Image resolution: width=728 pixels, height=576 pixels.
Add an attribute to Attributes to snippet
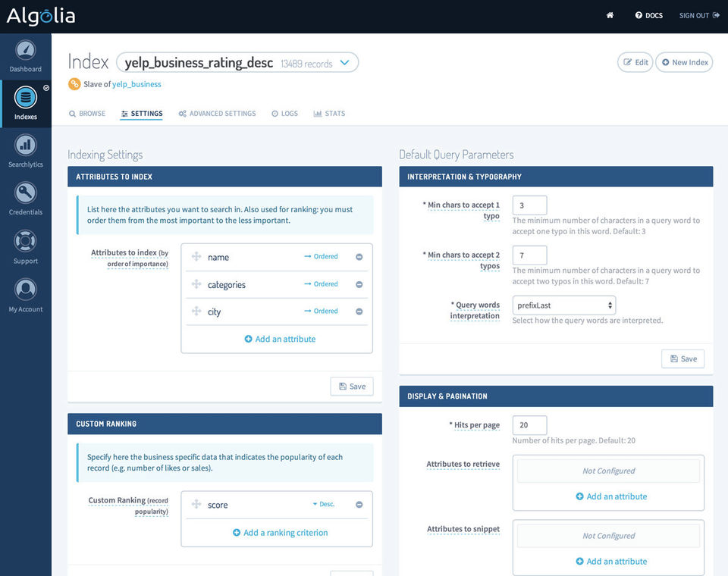coord(611,562)
